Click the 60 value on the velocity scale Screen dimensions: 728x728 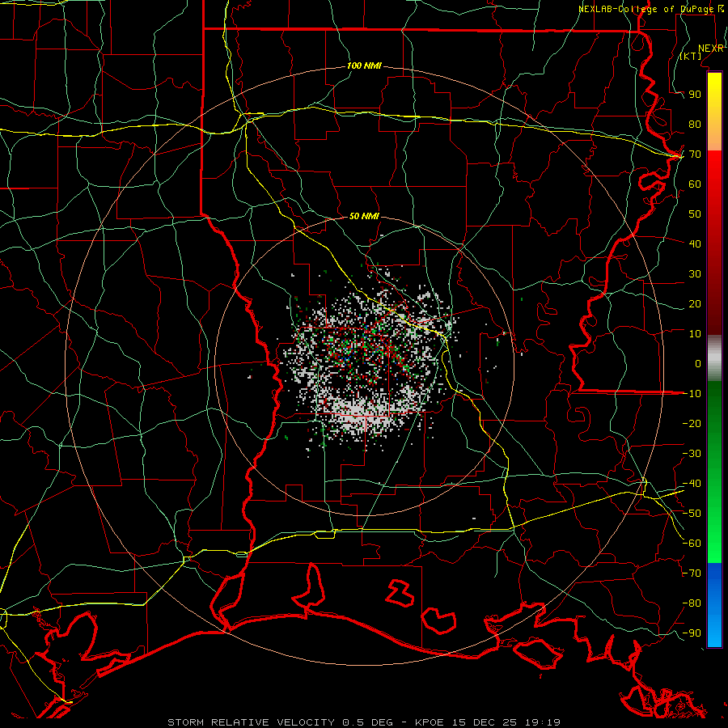(695, 184)
